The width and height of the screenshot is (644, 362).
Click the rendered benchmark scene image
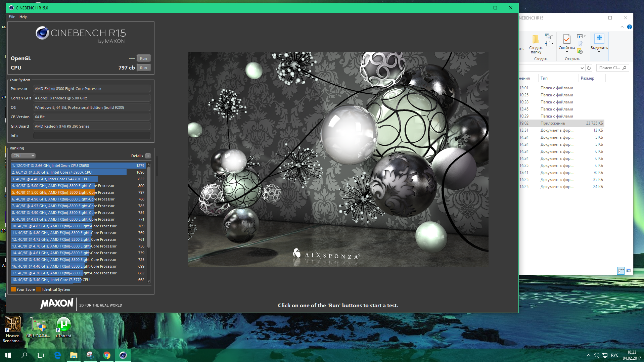338,159
